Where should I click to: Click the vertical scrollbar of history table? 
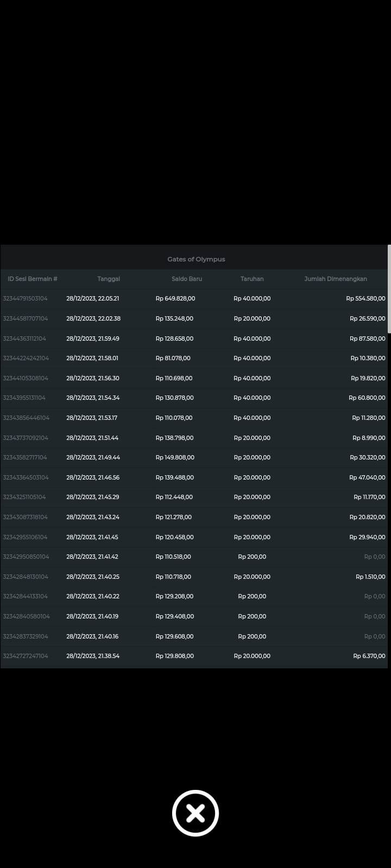389,289
